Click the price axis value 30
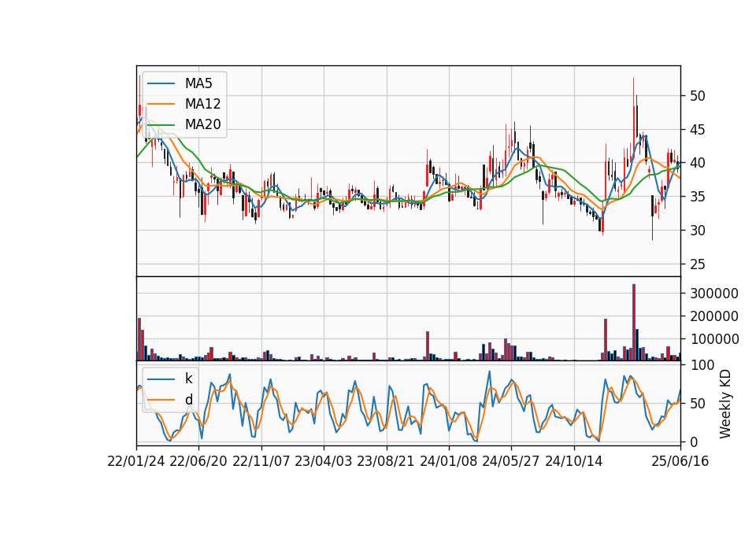 [x=698, y=231]
